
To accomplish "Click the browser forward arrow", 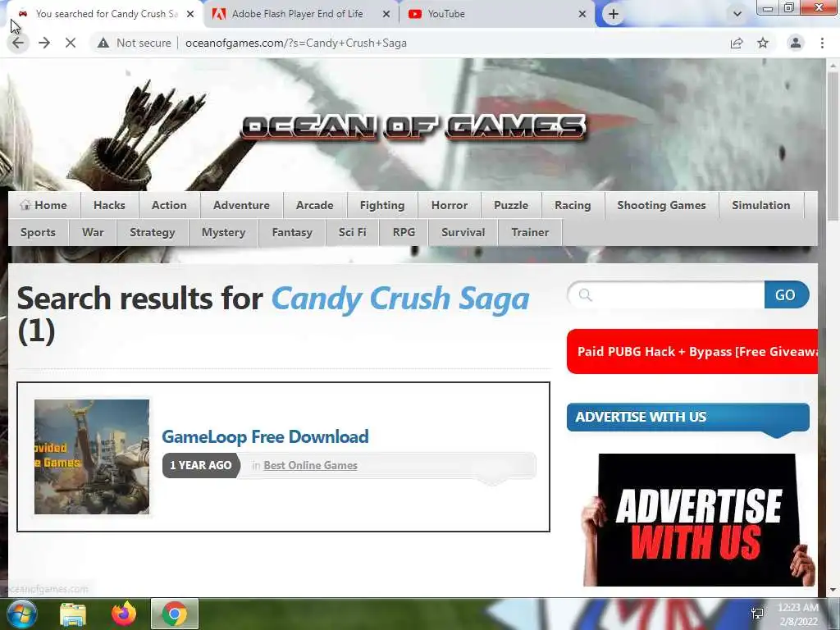I will (44, 43).
